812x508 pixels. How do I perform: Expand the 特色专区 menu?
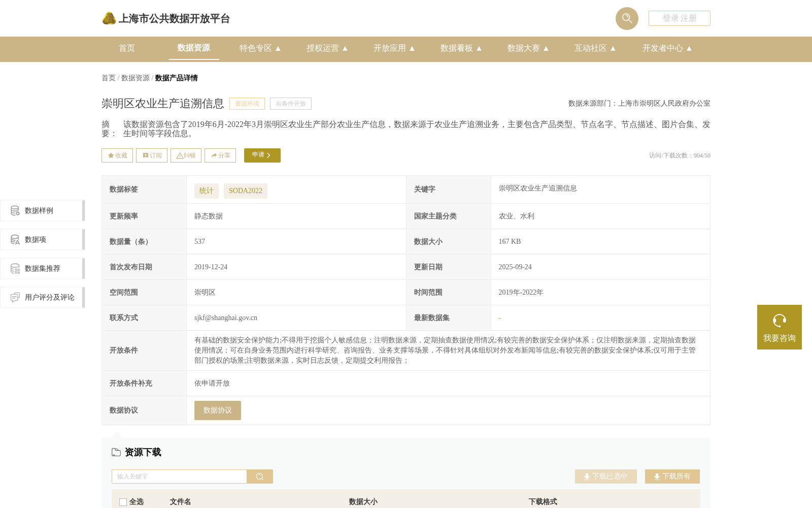click(260, 48)
